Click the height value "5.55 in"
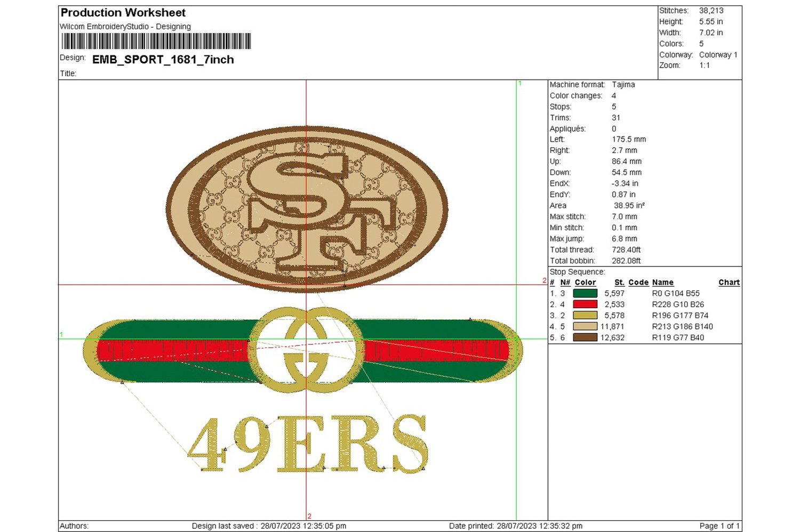800x532 pixels. 711,22
